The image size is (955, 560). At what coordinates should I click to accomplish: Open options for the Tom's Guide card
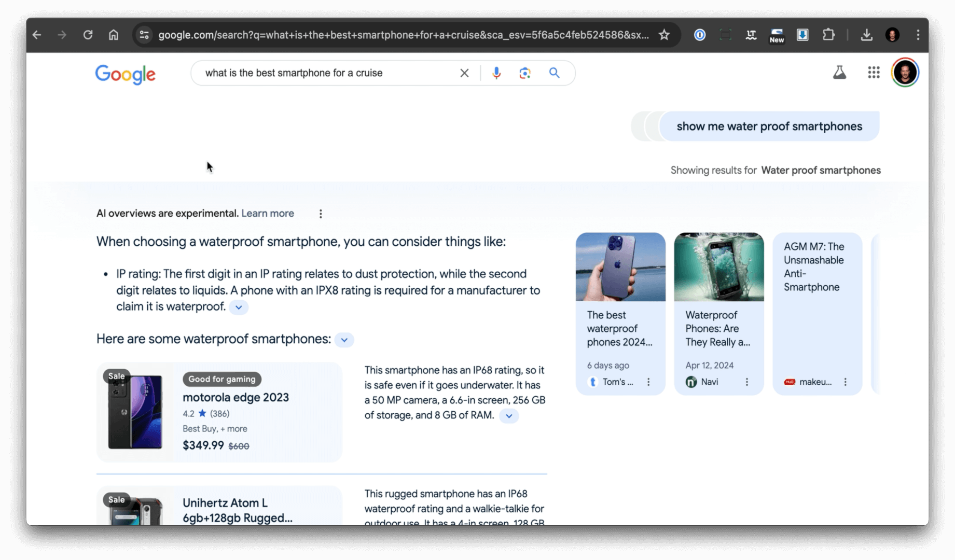click(x=648, y=382)
